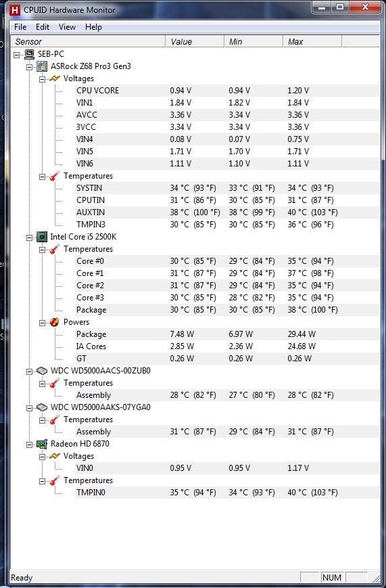Select the AUXTIN temperature row
This screenshot has width=386, height=588.
[226, 212]
